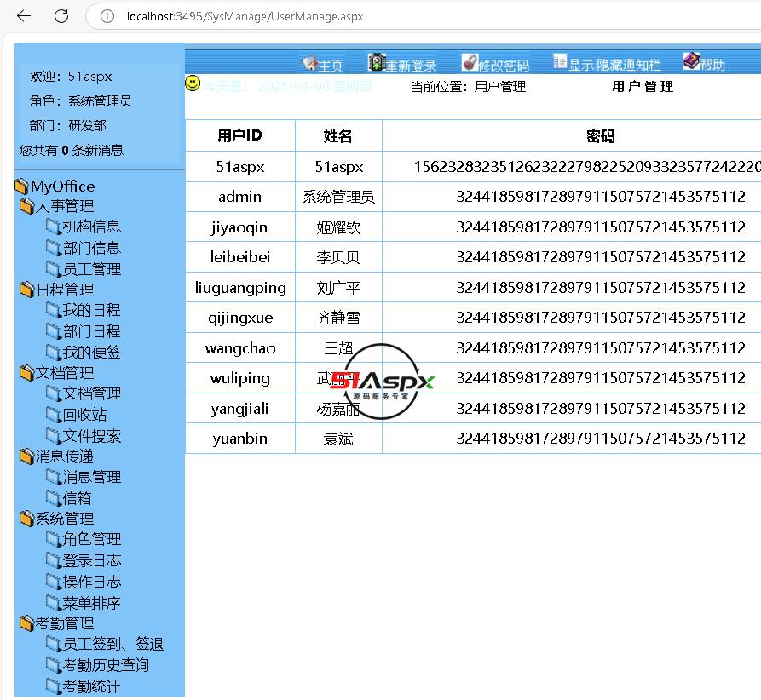Collapse the 系统管理 tree folder
The height and width of the screenshot is (700, 761).
(x=27, y=519)
